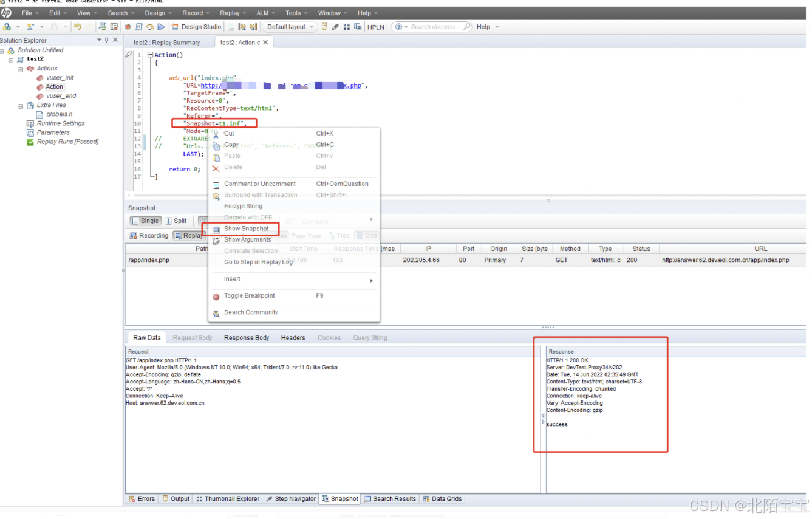The width and height of the screenshot is (812, 519).
Task: Collapse the Action() code fold marker
Action: tap(150, 55)
